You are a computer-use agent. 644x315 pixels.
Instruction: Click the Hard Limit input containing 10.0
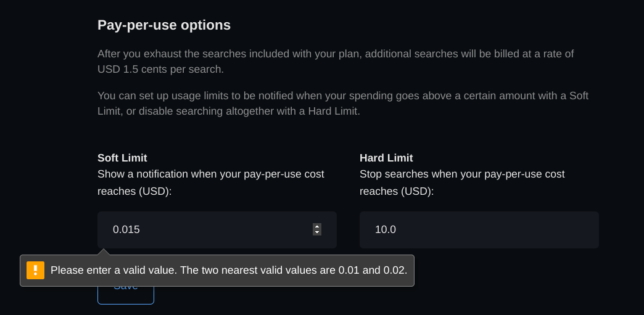(x=479, y=230)
